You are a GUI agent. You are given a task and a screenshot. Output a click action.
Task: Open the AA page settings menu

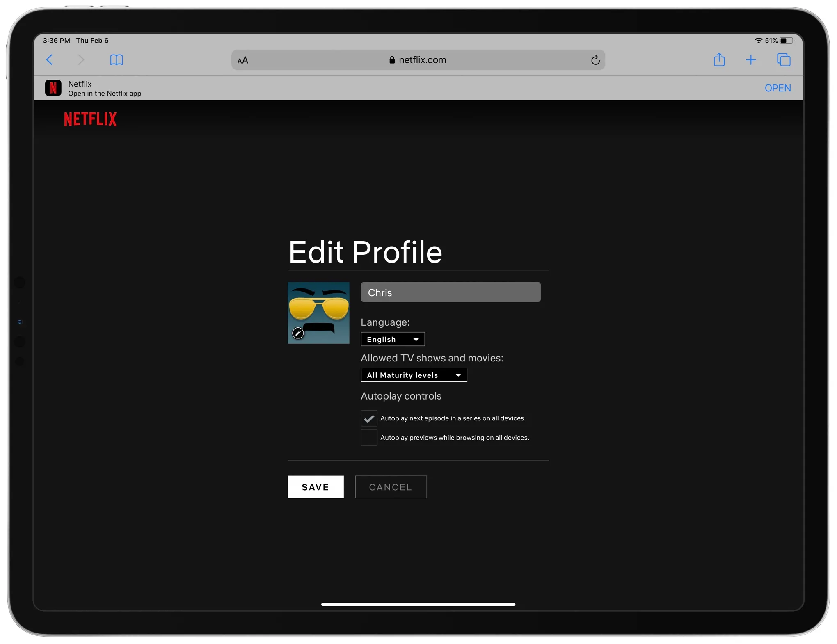242,60
